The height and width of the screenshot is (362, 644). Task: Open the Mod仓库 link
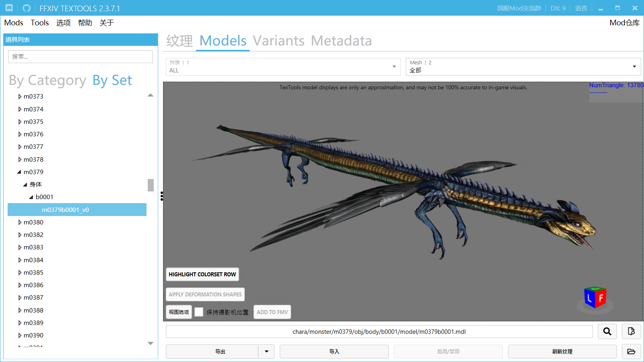[624, 23]
